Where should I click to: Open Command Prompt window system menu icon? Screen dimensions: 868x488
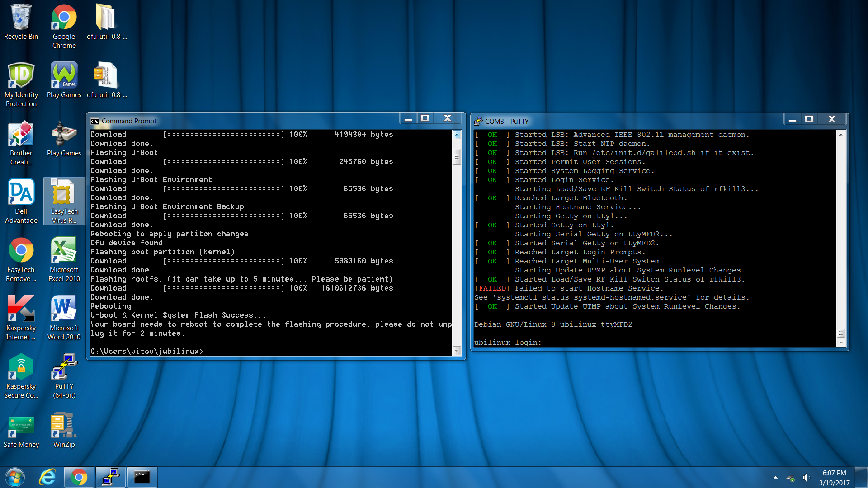pos(94,121)
